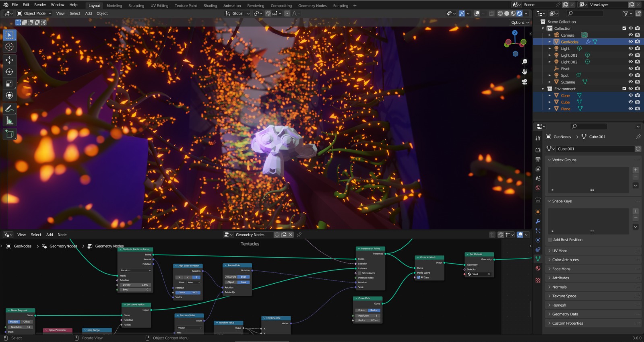
Task: Select the Add Cube tool
Action: point(9,134)
